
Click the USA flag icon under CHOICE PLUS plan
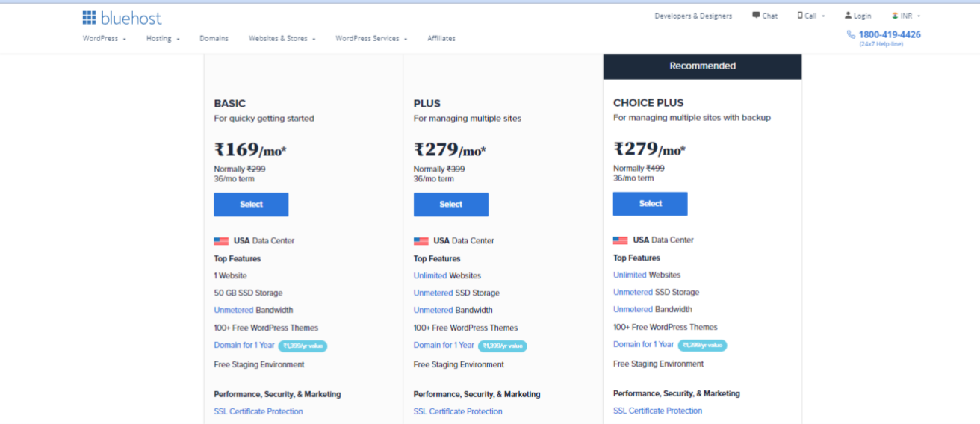[621, 240]
